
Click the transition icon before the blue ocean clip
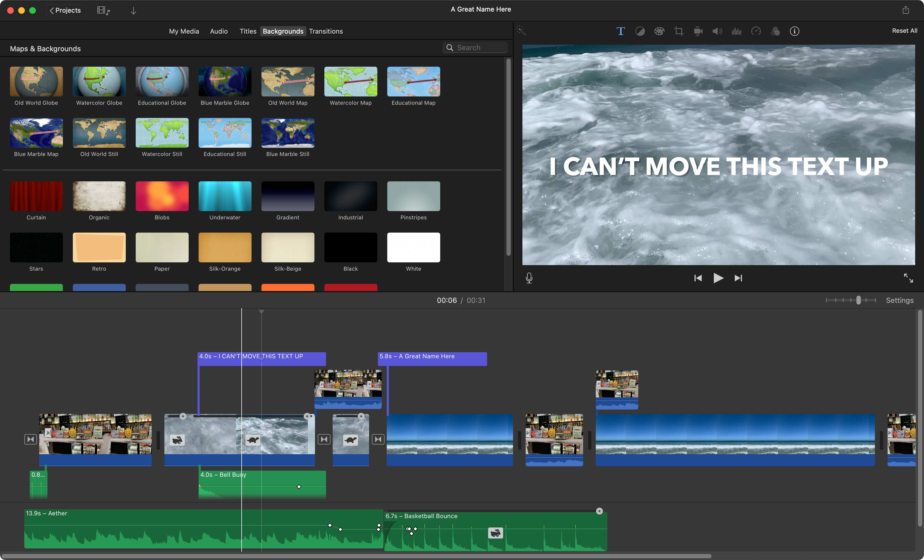click(378, 439)
